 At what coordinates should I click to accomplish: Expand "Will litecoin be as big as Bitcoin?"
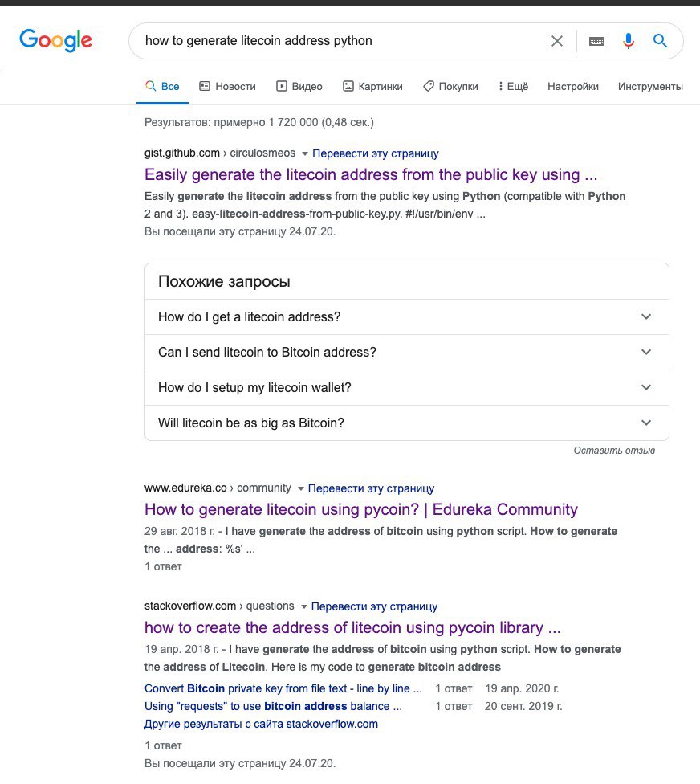click(646, 423)
